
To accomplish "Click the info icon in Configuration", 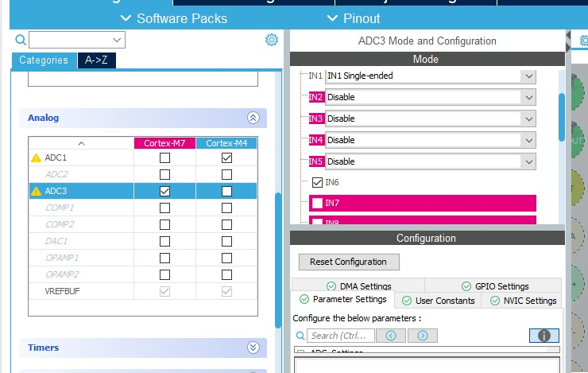I will pos(544,336).
